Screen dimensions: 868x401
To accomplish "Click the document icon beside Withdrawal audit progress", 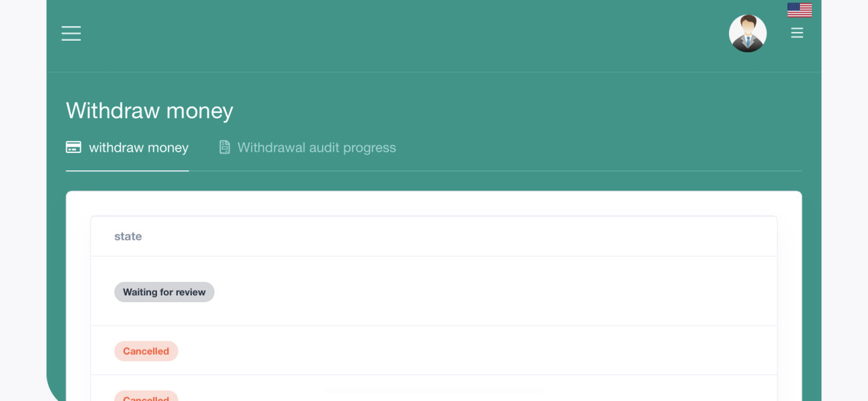I will [225, 147].
